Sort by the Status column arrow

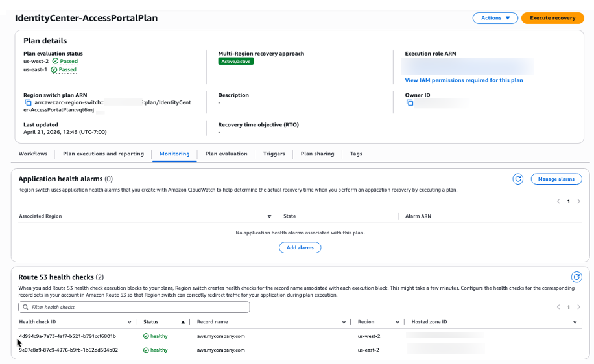click(x=183, y=322)
